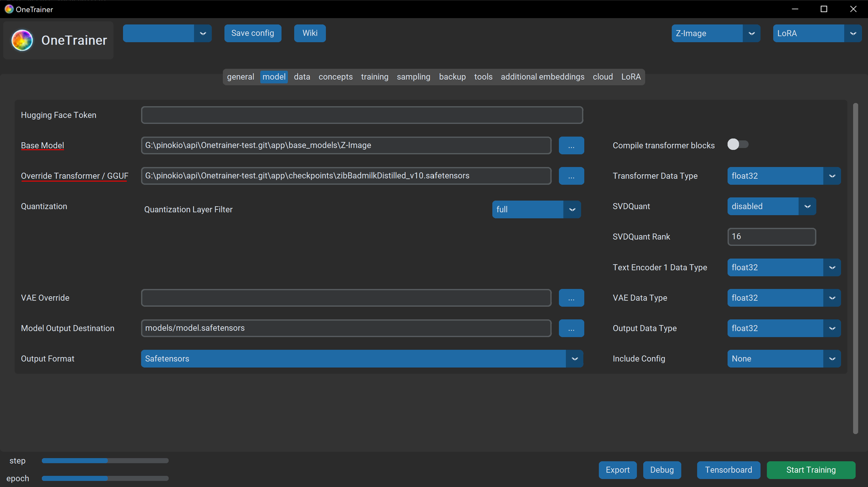Browse for Base Model folder
This screenshot has height=487, width=868.
click(x=571, y=146)
